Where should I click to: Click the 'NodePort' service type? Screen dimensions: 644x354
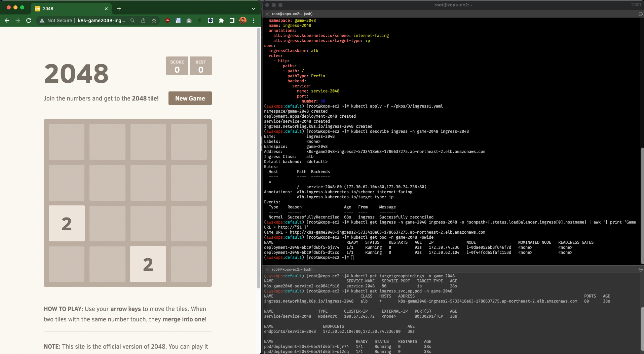tap(328, 316)
